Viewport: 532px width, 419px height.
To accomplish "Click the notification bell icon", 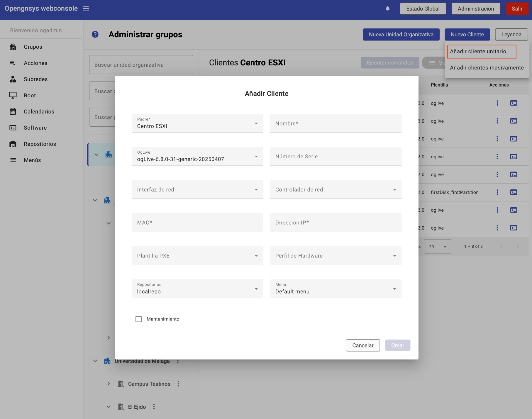I will click(x=388, y=9).
